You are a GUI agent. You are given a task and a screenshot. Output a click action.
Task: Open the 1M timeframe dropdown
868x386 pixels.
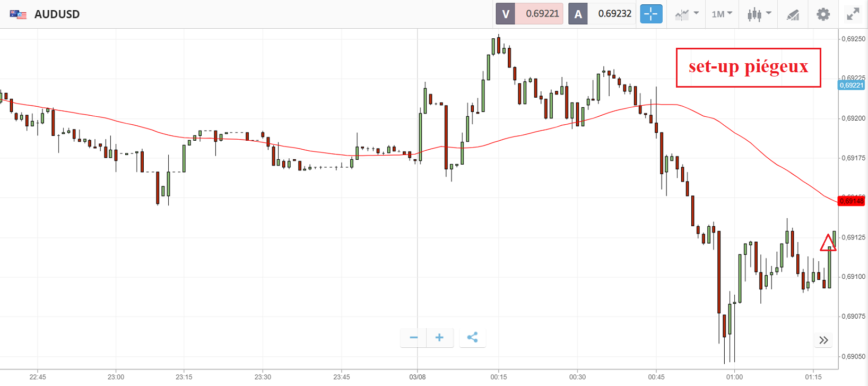coord(722,14)
